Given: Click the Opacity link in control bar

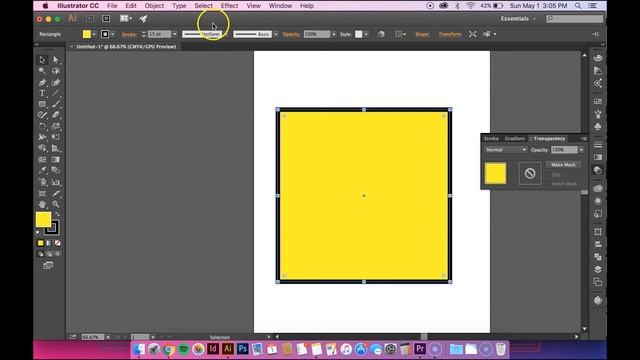Looking at the screenshot, I should [291, 34].
